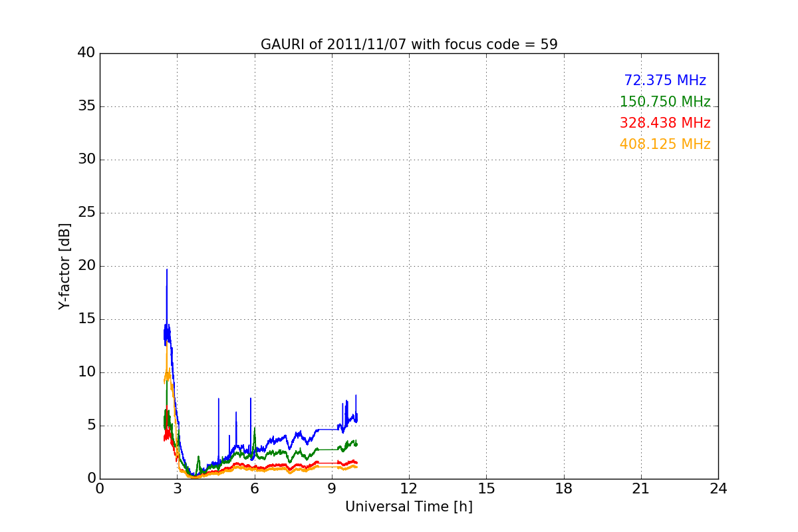The width and height of the screenshot is (798, 532).
Task: Select the orange 408.125 MHz legend label
Action: (x=665, y=144)
